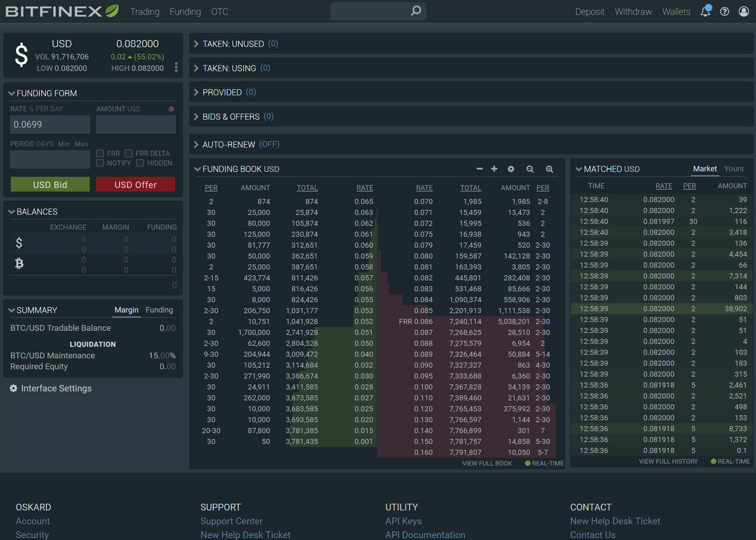Click the Interface Settings gear icon
The image size is (756, 540).
tap(13, 388)
